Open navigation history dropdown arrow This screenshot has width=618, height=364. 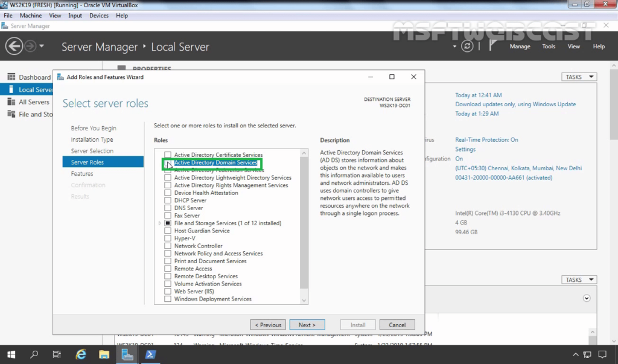pyautogui.click(x=42, y=46)
